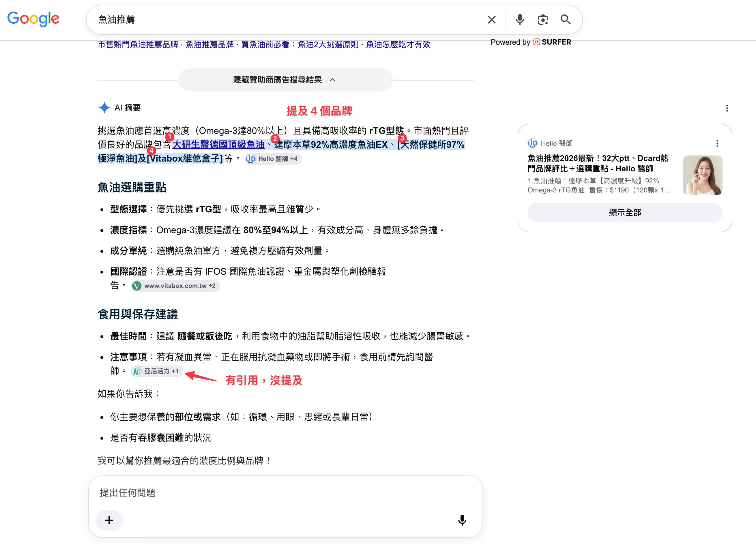Click the woman thumbnail in source card

point(703,175)
